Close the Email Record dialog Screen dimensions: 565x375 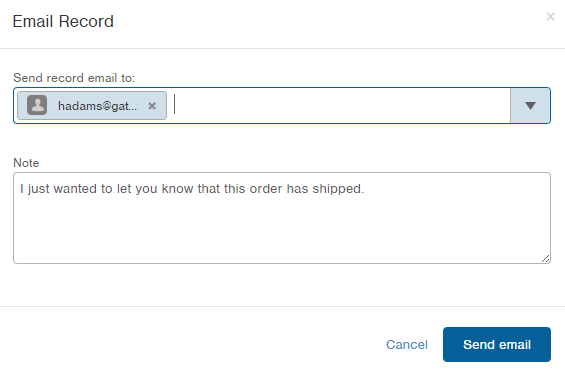click(x=550, y=17)
